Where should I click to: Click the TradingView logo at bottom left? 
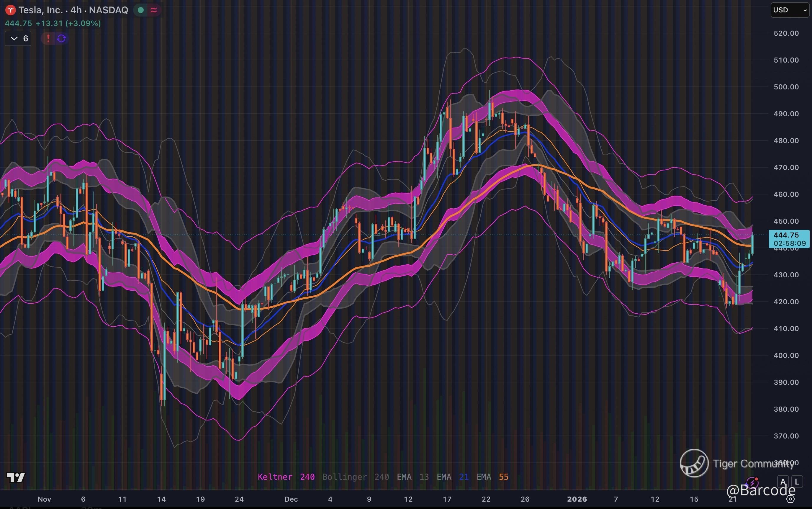point(16,477)
